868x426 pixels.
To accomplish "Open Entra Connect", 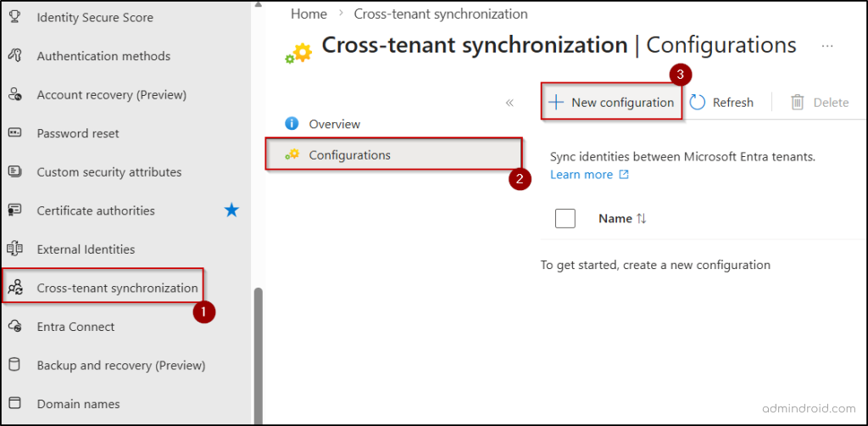I will [x=75, y=326].
